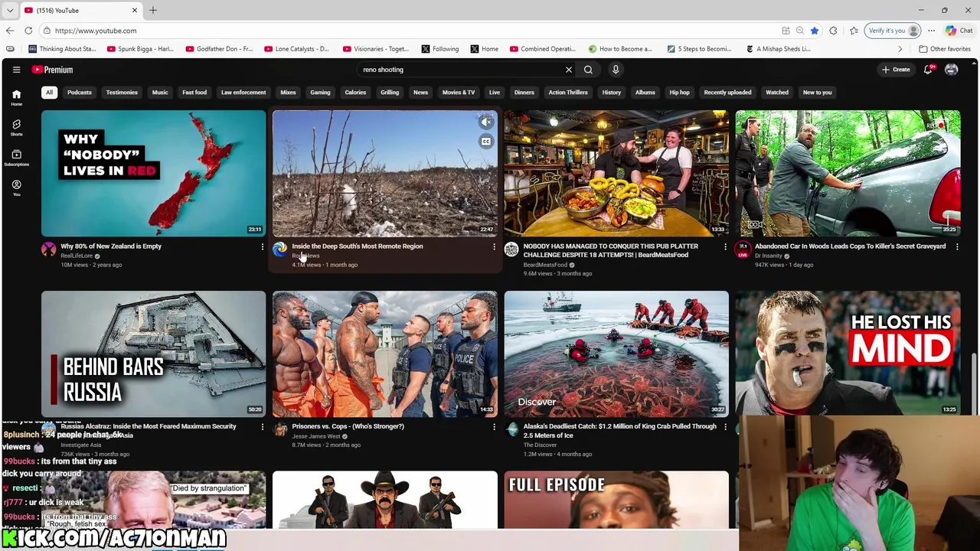
Task: Select the Podcasts filter chip
Action: (x=79, y=93)
